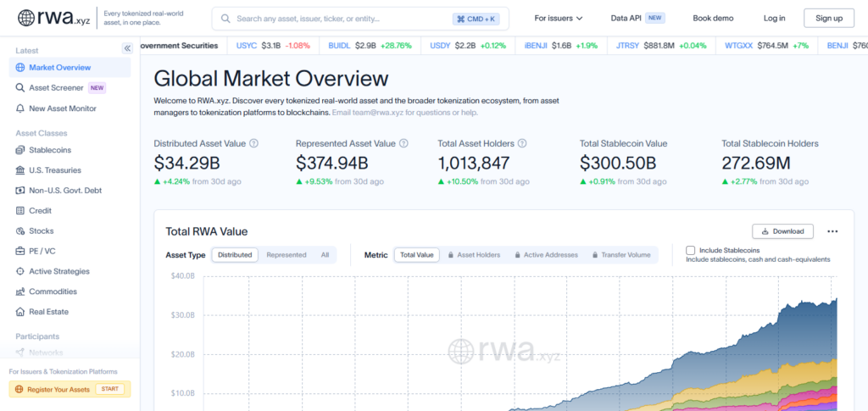Click the Credit sidebar icon
Image resolution: width=868 pixels, height=411 pixels.
pyautogui.click(x=20, y=211)
